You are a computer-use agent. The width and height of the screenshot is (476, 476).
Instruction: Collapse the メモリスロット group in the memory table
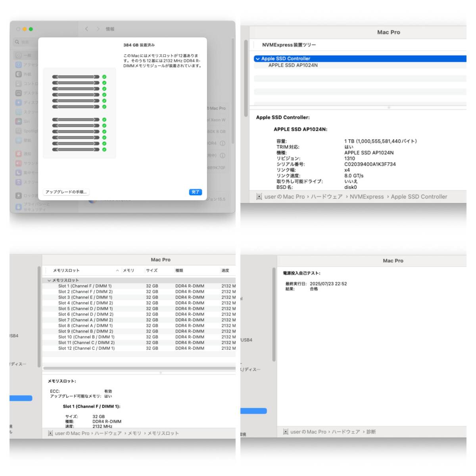point(49,280)
